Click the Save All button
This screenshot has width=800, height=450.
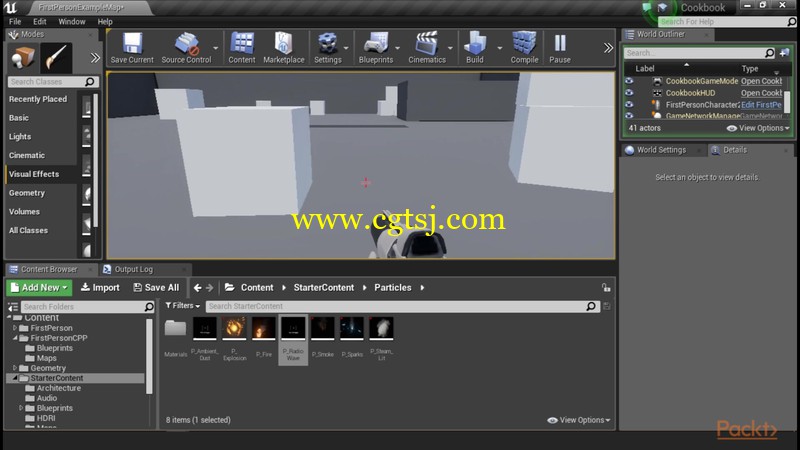[x=156, y=288]
